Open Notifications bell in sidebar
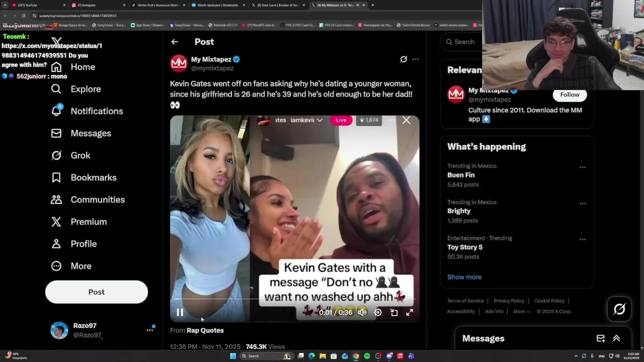Viewport: 644px width, 362px height. pos(56,111)
